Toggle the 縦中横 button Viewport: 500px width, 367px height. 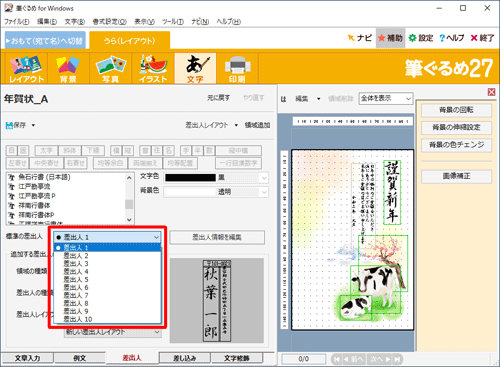point(238,151)
